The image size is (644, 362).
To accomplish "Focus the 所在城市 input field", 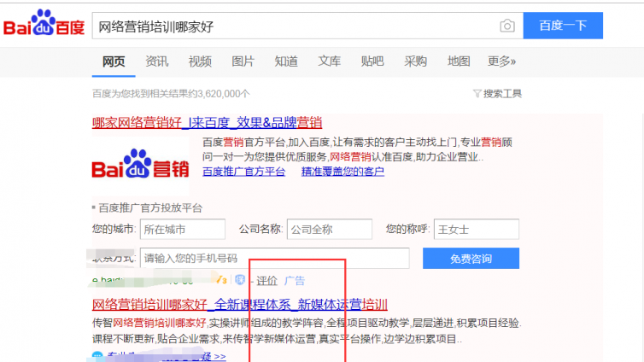I will 183,229.
